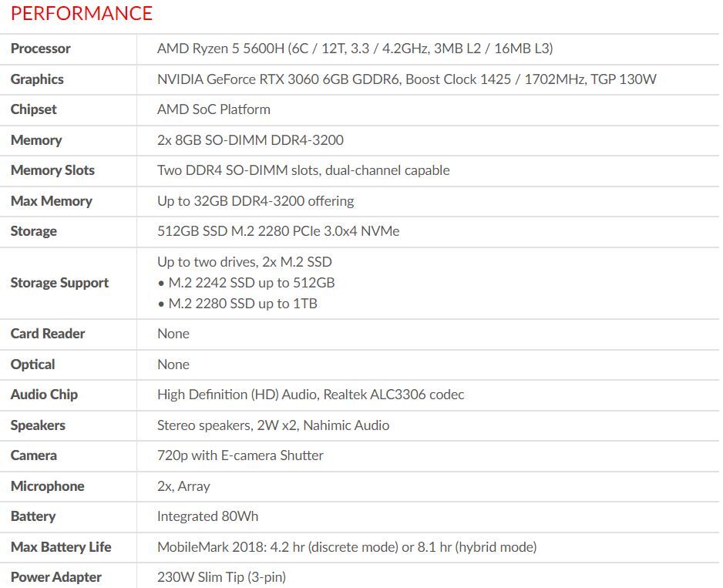This screenshot has width=723, height=588.
Task: Click the Microphone row label
Action: pos(48,486)
